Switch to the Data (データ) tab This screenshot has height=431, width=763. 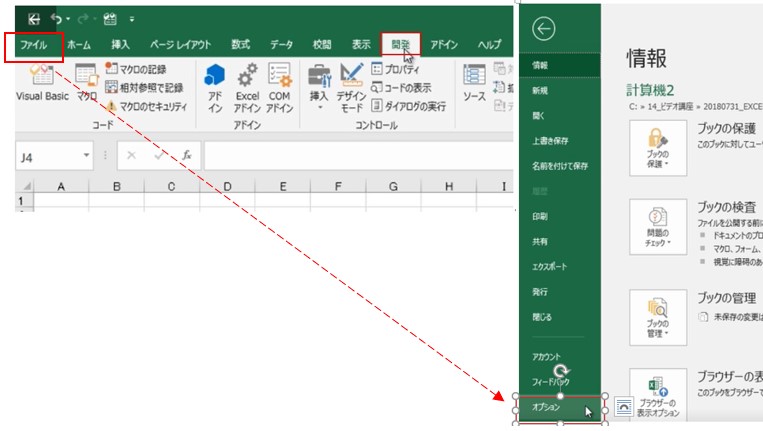coord(281,45)
